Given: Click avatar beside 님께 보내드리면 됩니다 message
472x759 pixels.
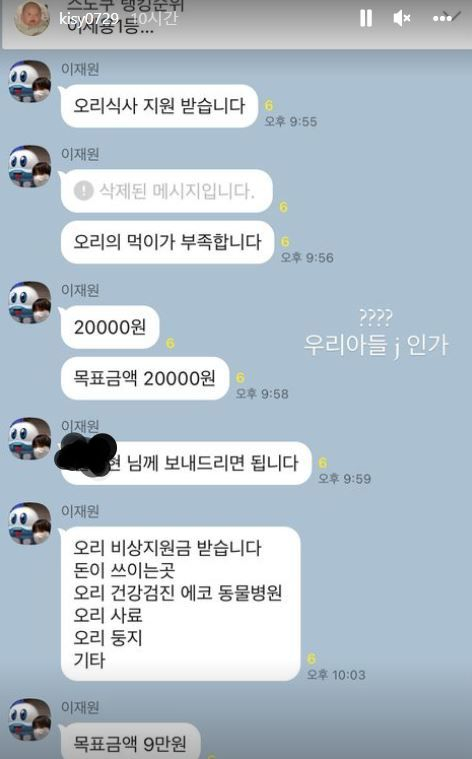Looking at the screenshot, I should [30, 438].
